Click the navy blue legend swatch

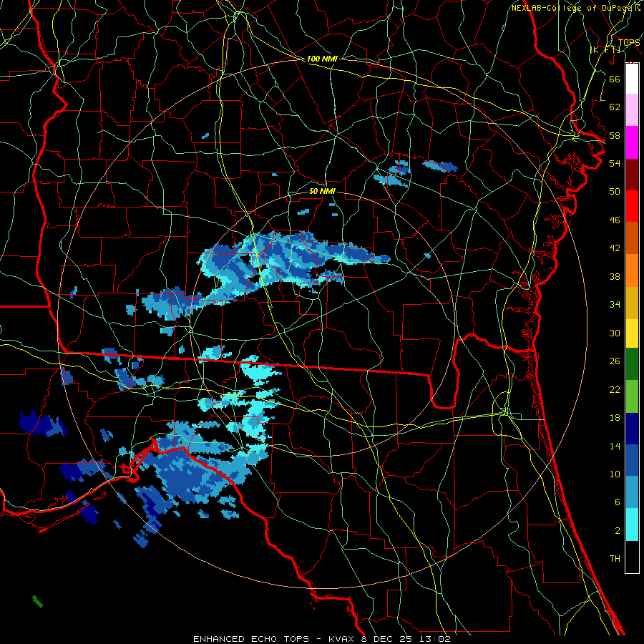point(632,429)
